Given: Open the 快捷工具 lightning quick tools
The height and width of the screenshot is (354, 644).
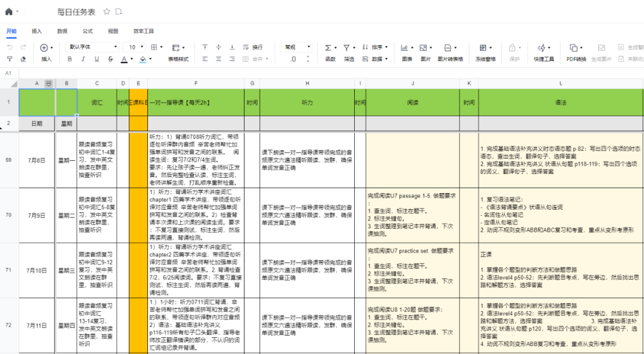Looking at the screenshot, I should [x=544, y=52].
